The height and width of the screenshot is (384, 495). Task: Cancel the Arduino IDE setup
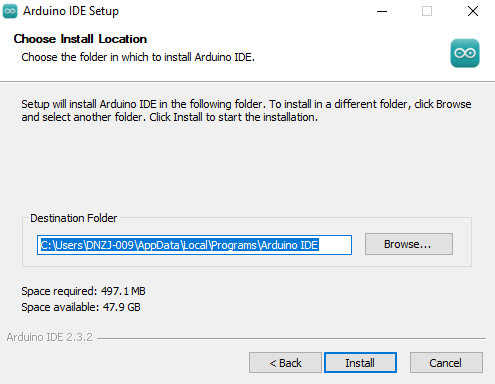446,363
